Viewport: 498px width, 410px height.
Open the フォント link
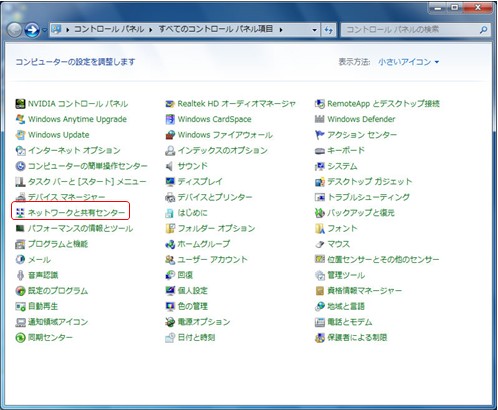(x=342, y=228)
